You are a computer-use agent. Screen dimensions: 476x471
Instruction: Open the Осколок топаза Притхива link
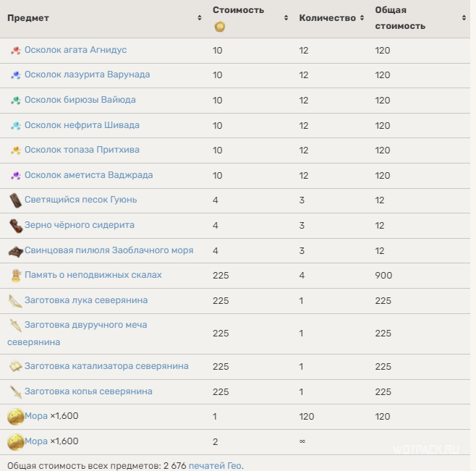82,150
